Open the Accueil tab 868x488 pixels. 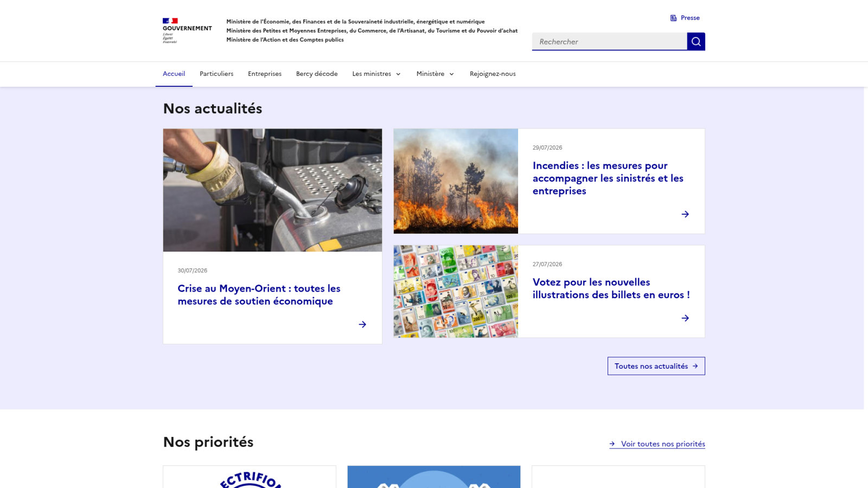(174, 74)
